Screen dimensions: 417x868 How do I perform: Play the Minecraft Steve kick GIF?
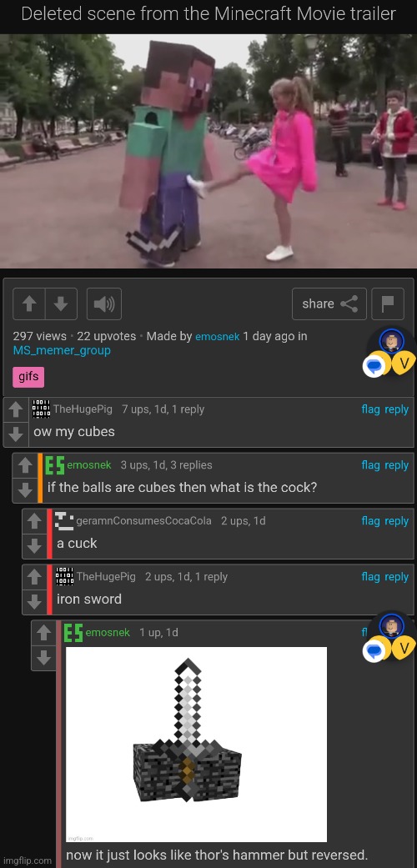(208, 151)
